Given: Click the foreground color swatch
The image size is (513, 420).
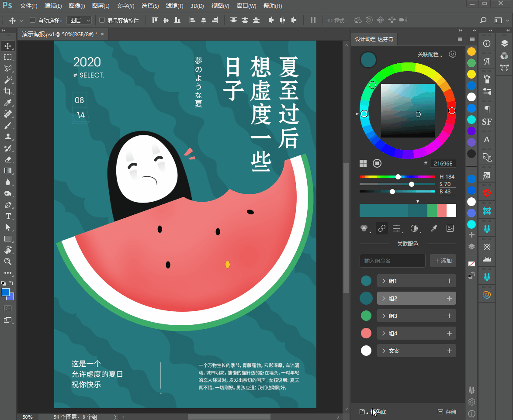Looking at the screenshot, I should coord(6,292).
